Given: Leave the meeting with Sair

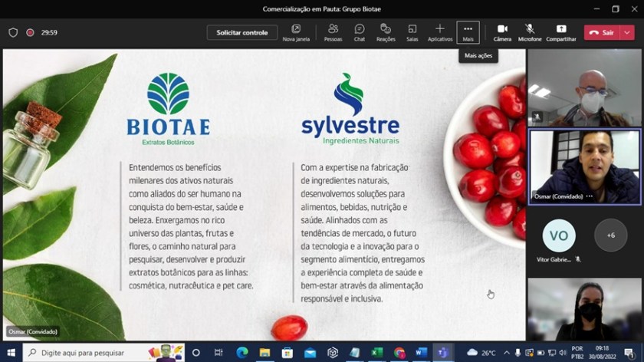Looking at the screenshot, I should tap(603, 32).
